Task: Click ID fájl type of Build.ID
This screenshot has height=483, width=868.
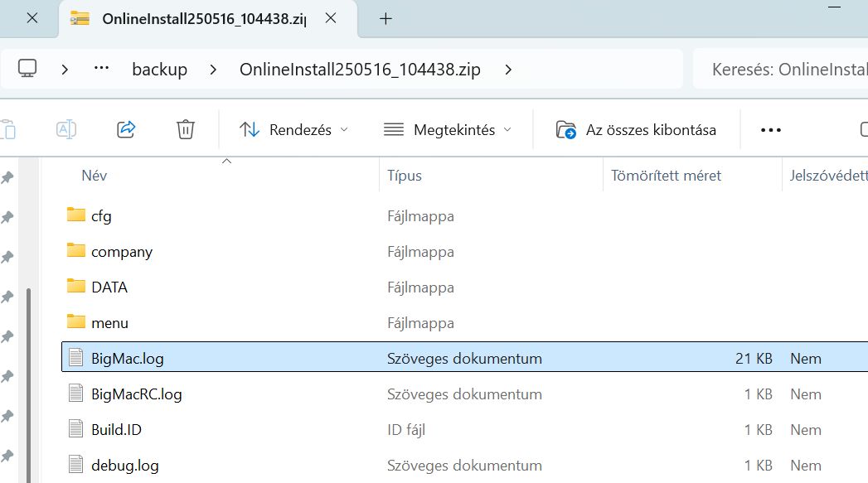Action: [x=405, y=429]
